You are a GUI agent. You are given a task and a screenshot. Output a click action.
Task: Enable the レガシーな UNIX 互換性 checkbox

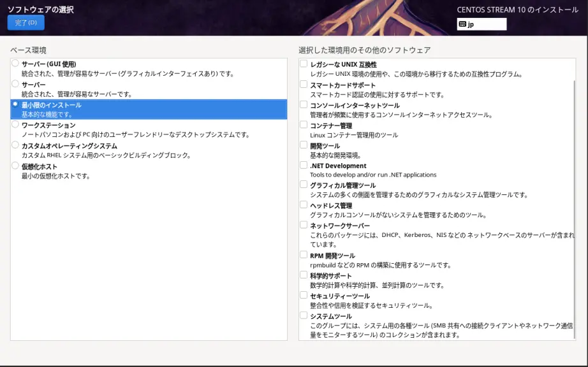304,64
